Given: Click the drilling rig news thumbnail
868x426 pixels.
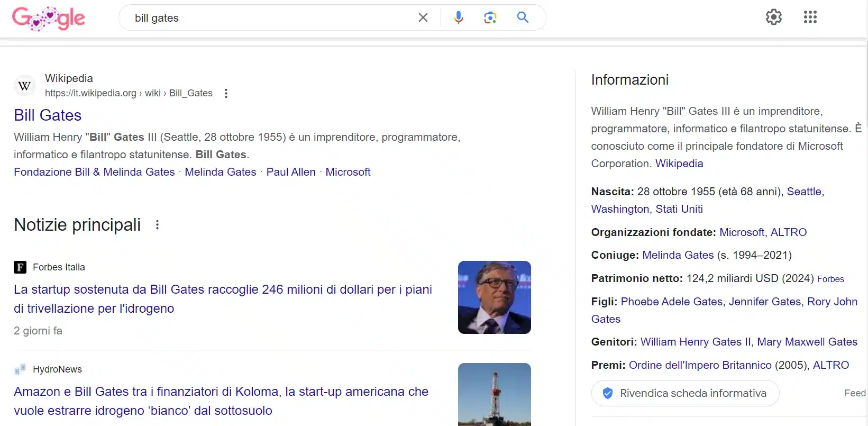Looking at the screenshot, I should coord(495,394).
